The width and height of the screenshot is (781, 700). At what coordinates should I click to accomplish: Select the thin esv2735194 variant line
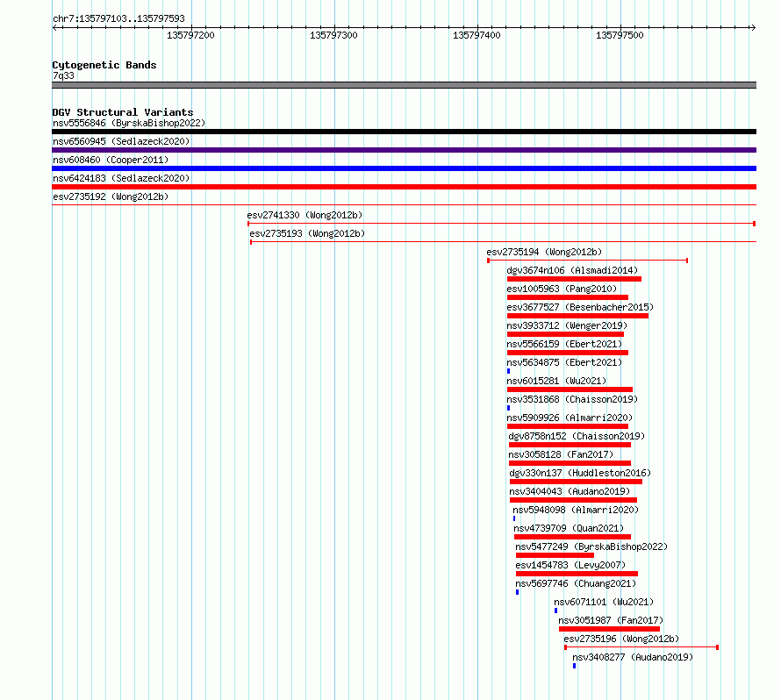point(588,261)
